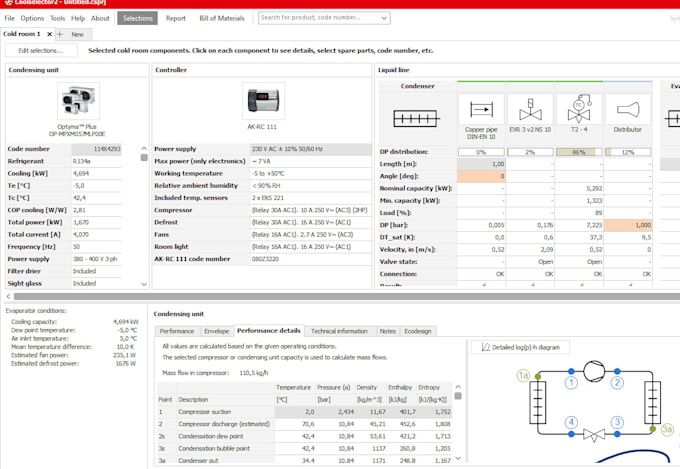This screenshot has height=469, width=680.
Task: Click the Distributor DP 1,000 field
Action: pyautogui.click(x=628, y=225)
